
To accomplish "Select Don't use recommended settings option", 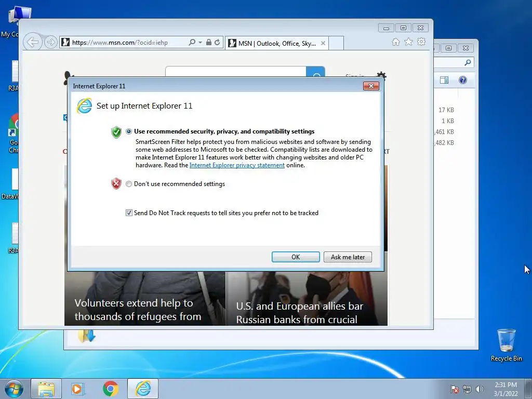I will tap(129, 184).
